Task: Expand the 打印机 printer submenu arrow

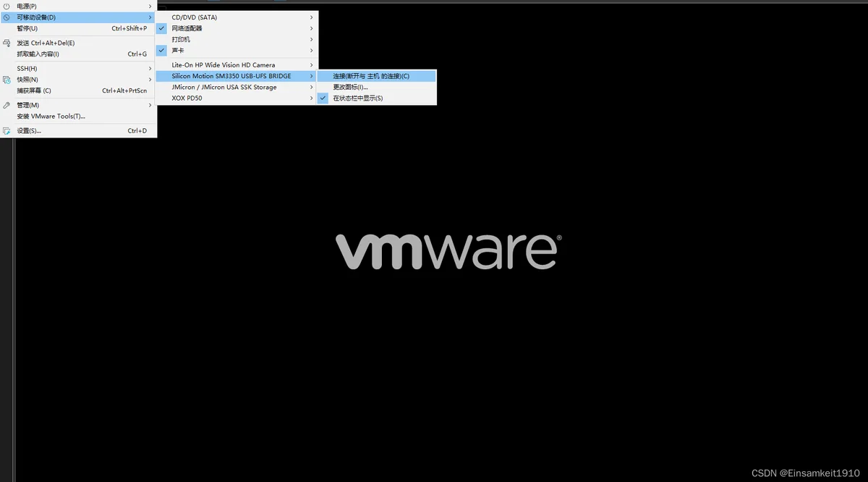Action: [312, 39]
